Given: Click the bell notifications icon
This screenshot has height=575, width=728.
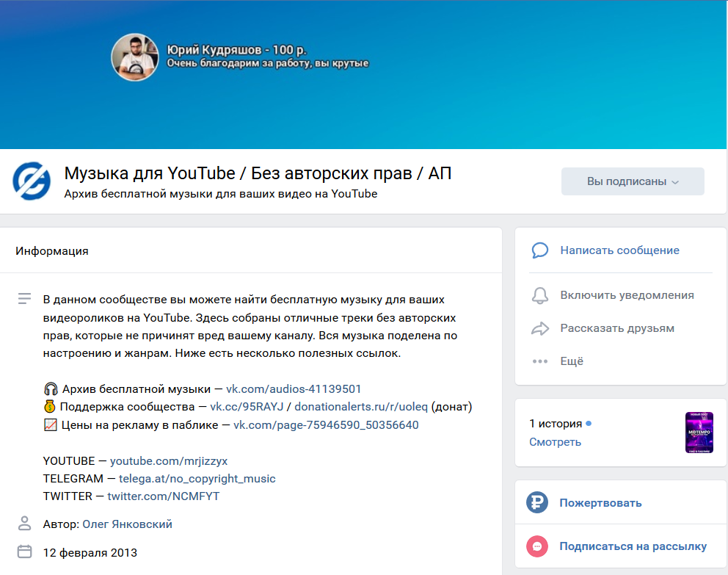Looking at the screenshot, I should 540,295.
